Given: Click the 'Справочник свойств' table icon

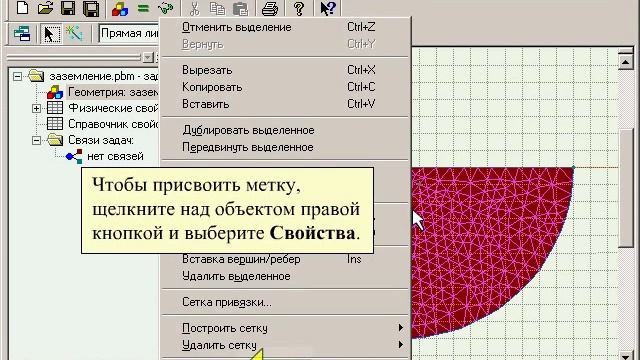Looking at the screenshot, I should [x=55, y=124].
